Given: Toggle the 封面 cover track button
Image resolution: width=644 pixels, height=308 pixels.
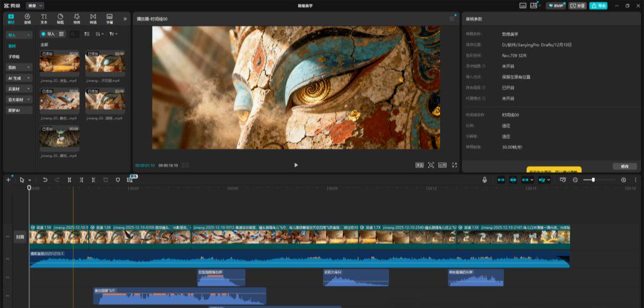Looking at the screenshot, I should point(20,237).
